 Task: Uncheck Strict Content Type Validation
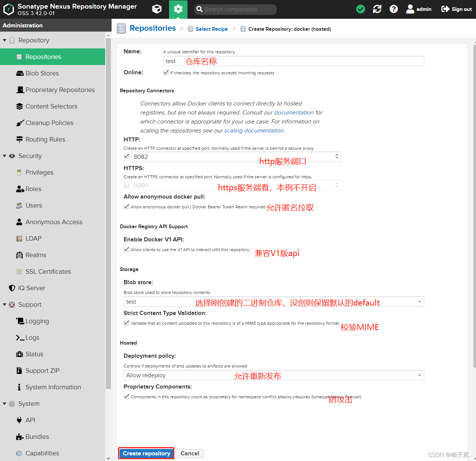tap(127, 323)
